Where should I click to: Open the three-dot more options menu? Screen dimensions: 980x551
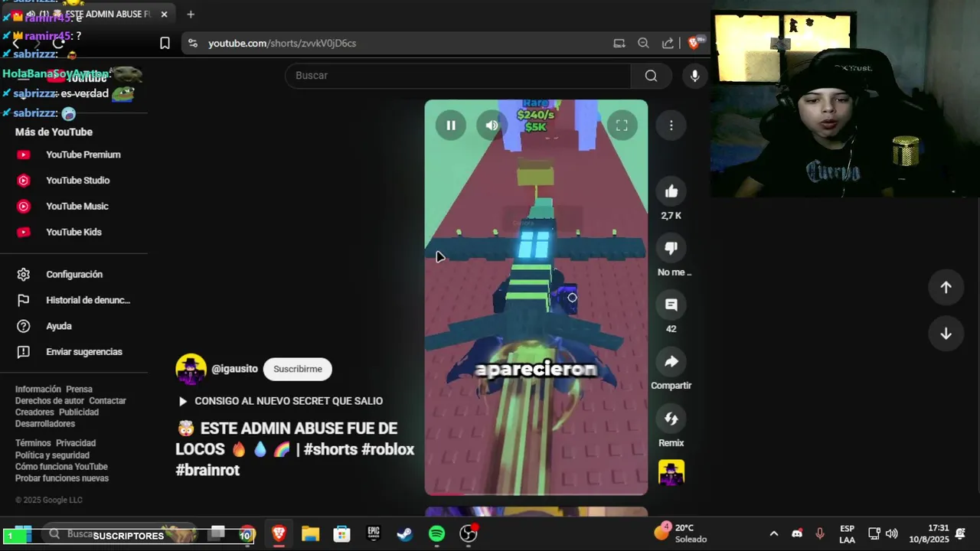671,126
